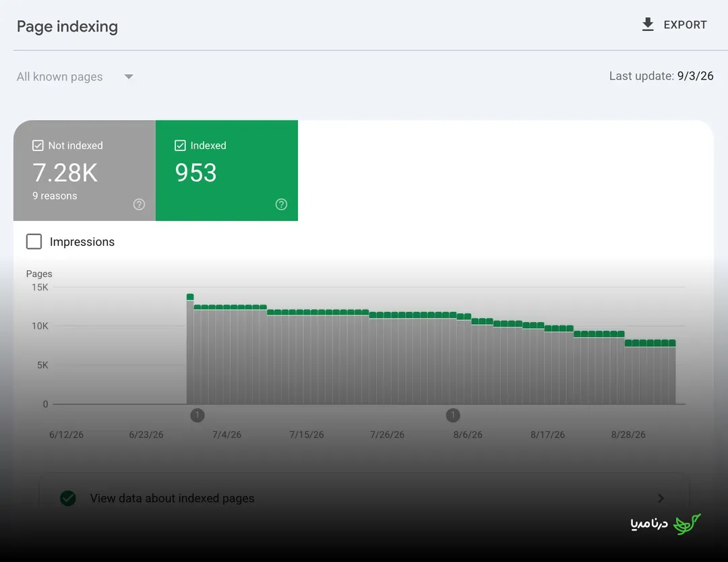Image resolution: width=728 pixels, height=562 pixels.
Task: Select the Indexed 953 card
Action: 226,170
